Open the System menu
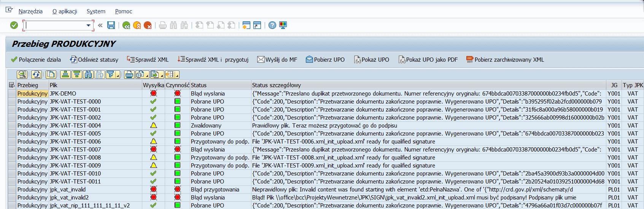 pyautogui.click(x=96, y=11)
